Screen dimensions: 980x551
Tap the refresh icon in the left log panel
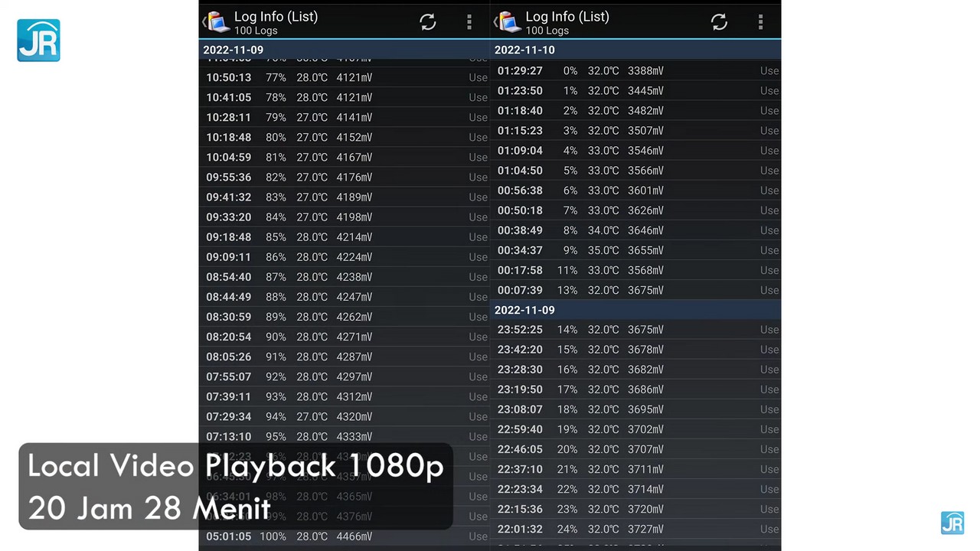tap(427, 22)
